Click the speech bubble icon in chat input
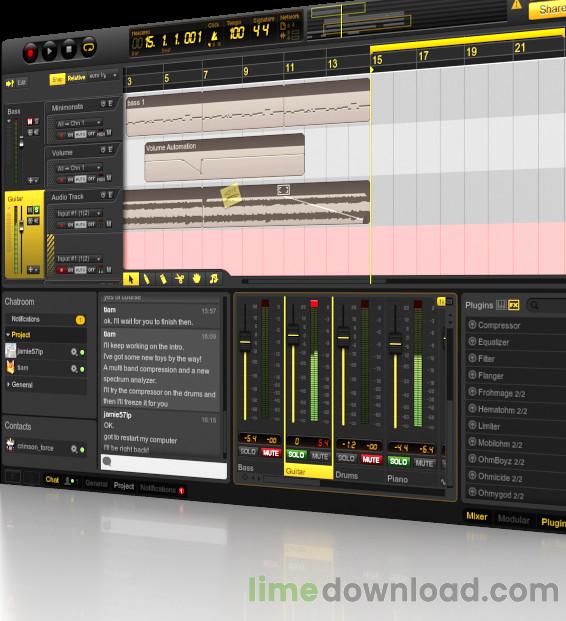 click(107, 461)
